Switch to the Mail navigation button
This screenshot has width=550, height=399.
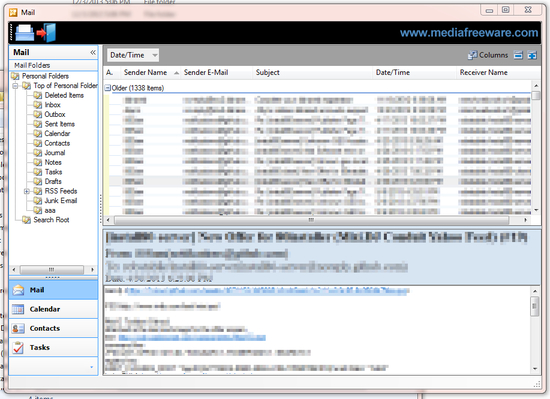[53, 290]
